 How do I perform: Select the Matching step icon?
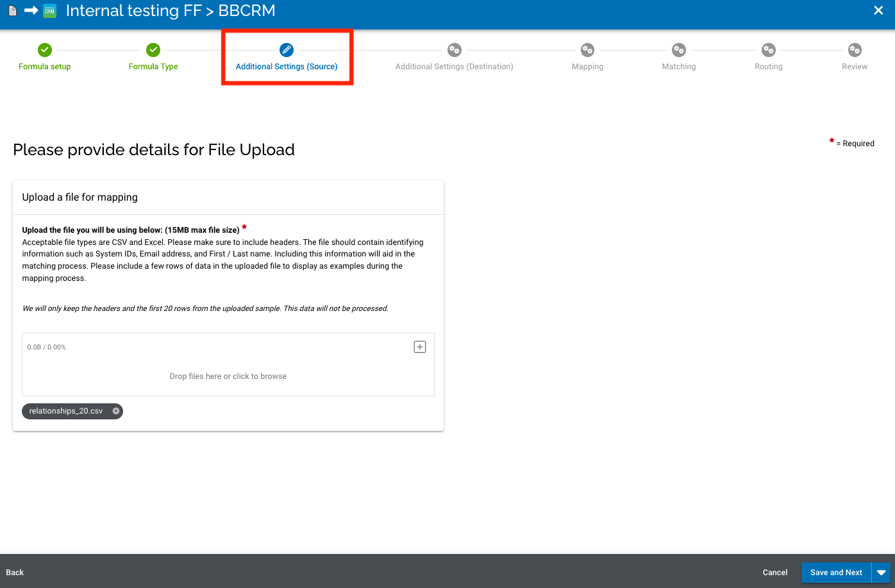[x=678, y=49]
